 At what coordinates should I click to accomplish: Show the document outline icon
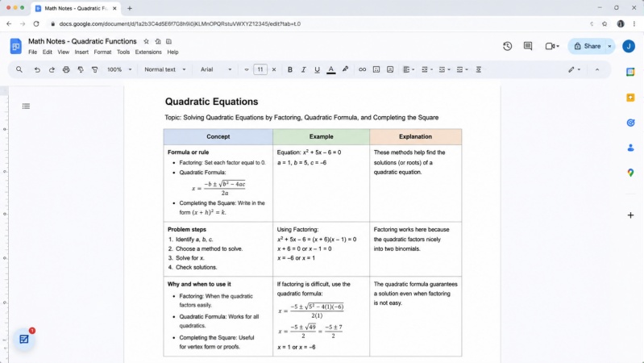tap(26, 106)
